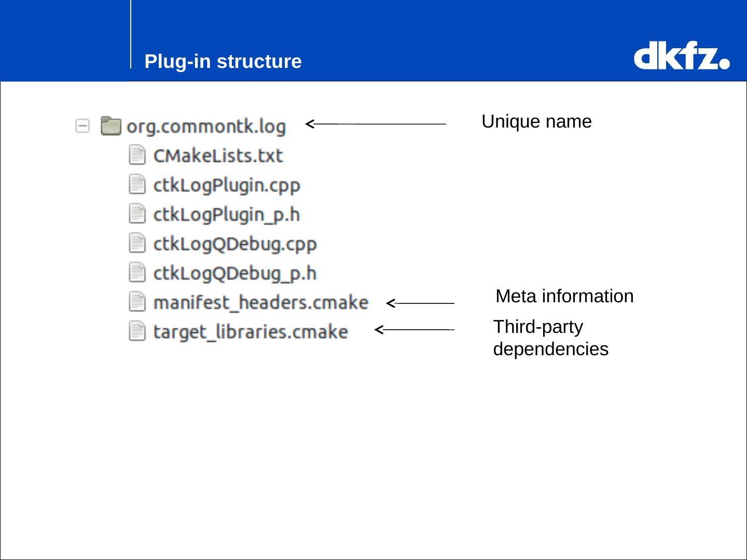Click the dkfz logo
This screenshot has width=747, height=560.
pyautogui.click(x=681, y=58)
